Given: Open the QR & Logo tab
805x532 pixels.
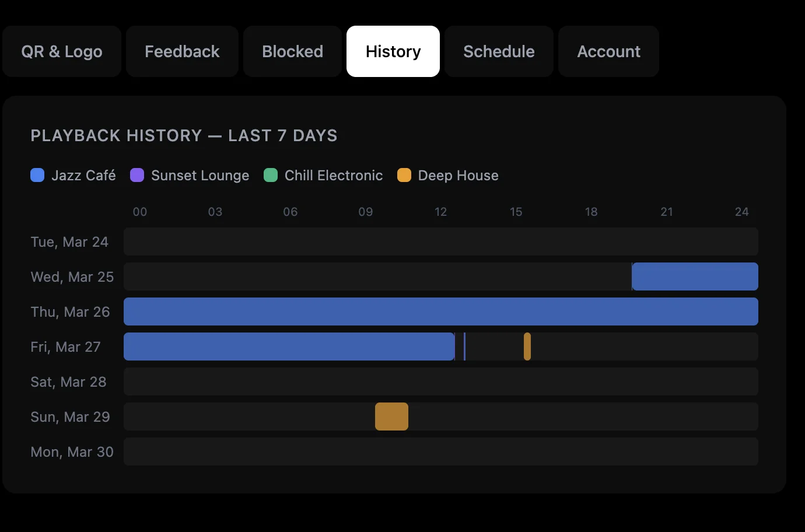Looking at the screenshot, I should (x=61, y=51).
